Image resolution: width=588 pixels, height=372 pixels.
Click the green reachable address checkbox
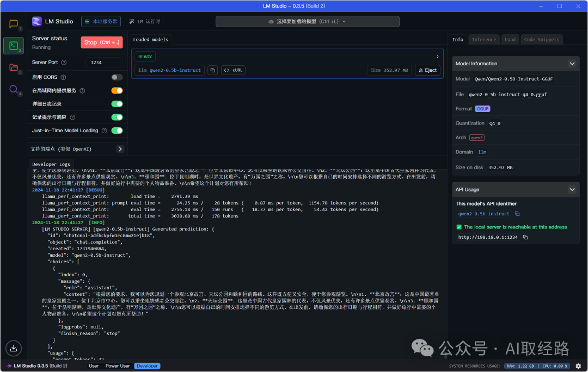pos(459,227)
